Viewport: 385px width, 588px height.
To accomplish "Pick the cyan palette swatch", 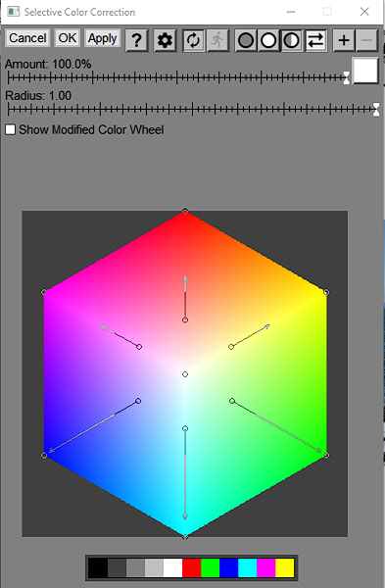I will click(x=248, y=567).
